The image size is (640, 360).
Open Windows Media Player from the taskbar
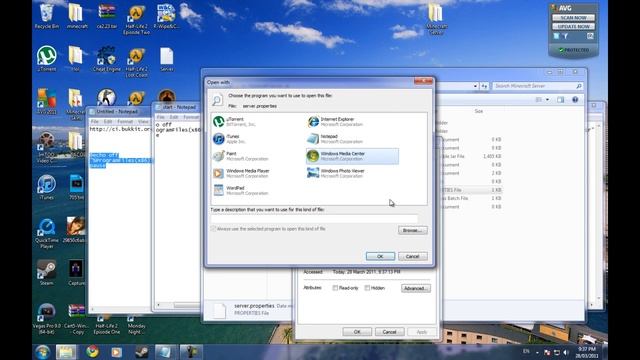(117, 352)
